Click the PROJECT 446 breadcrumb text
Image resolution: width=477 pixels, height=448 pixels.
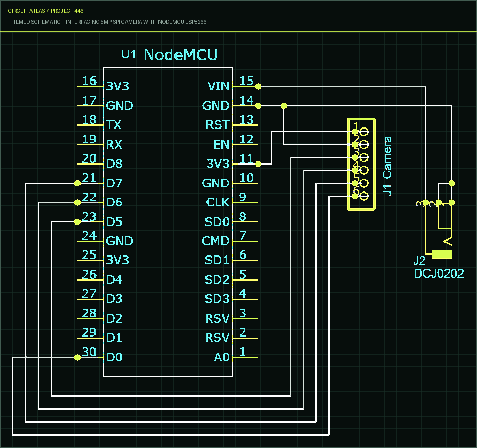point(67,11)
